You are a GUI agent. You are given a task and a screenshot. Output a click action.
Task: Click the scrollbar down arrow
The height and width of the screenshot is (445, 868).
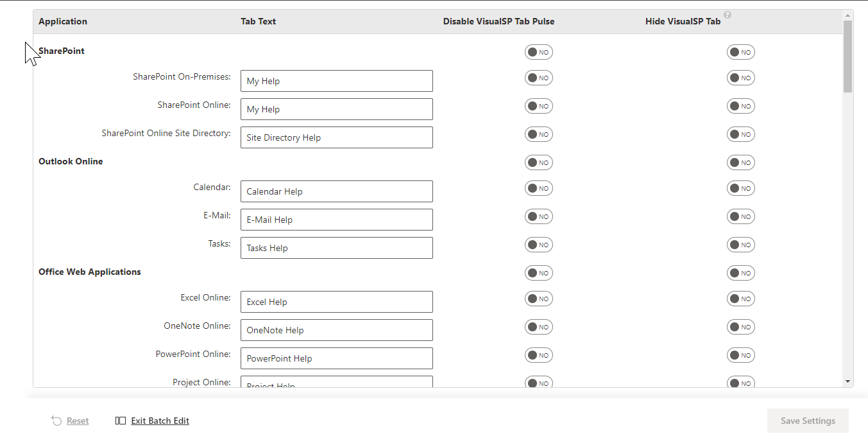pyautogui.click(x=847, y=381)
